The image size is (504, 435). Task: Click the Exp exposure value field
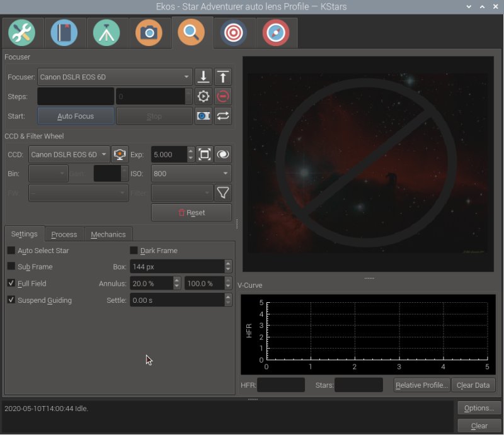pyautogui.click(x=169, y=154)
